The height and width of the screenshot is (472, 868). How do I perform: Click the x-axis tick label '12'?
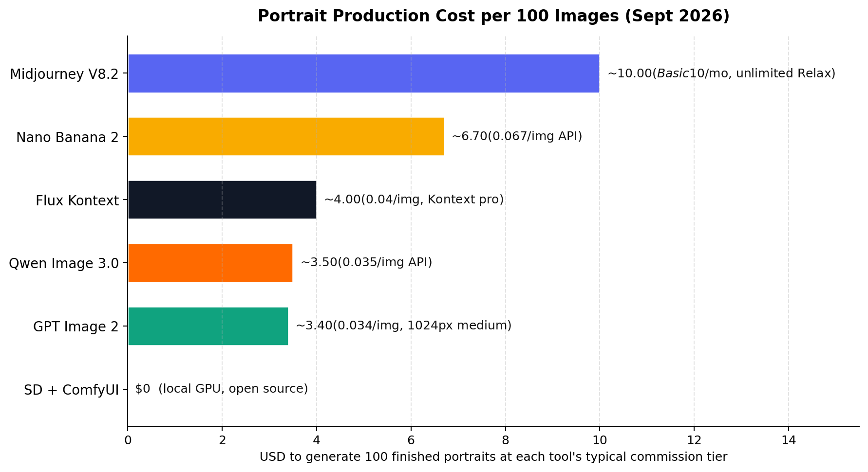694,440
